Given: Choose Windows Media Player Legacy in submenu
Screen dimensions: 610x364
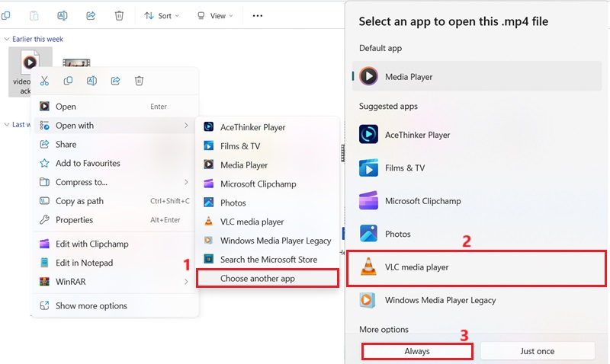Looking at the screenshot, I should 268,241.
